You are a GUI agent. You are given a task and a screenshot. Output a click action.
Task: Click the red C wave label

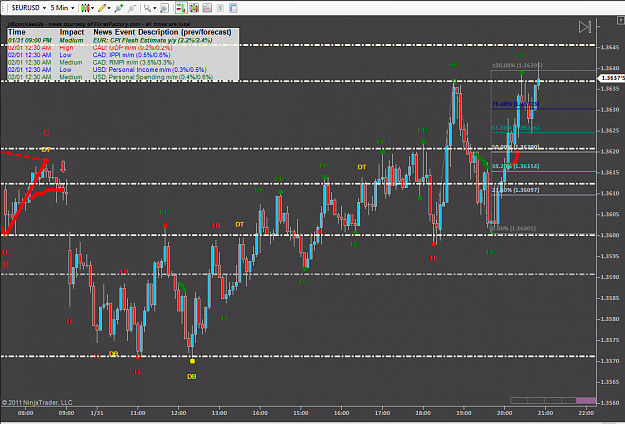coord(46,133)
